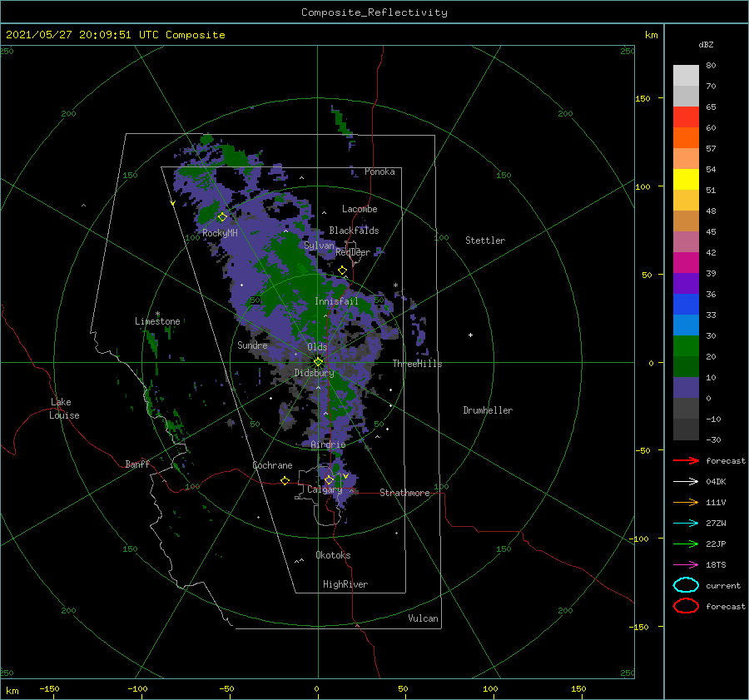Click the -150 tick on bottom axis
749x700 pixels.
(x=49, y=688)
